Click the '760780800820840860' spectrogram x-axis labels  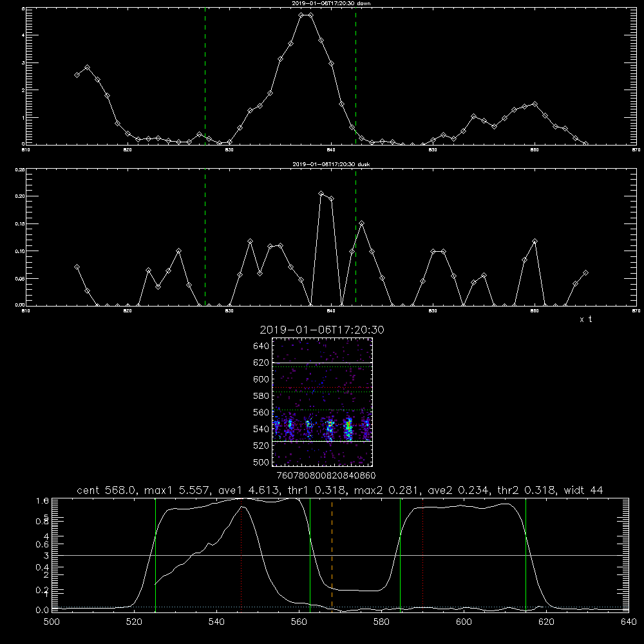click(x=327, y=475)
